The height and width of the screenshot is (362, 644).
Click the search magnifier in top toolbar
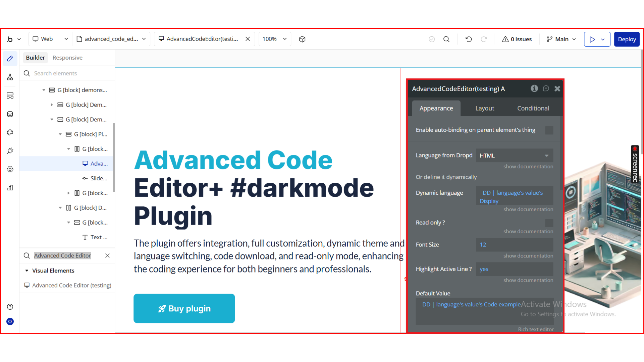[x=446, y=39]
